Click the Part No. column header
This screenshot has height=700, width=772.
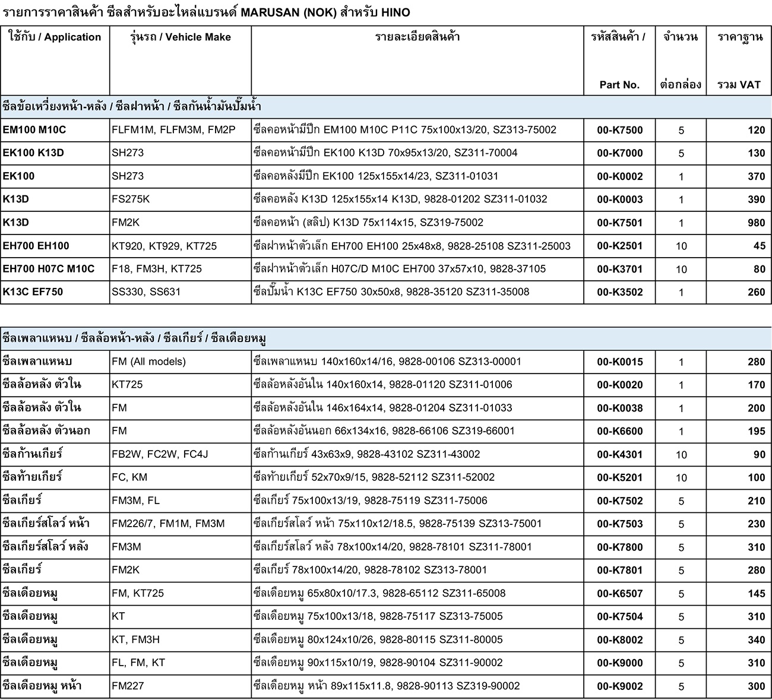(x=619, y=60)
